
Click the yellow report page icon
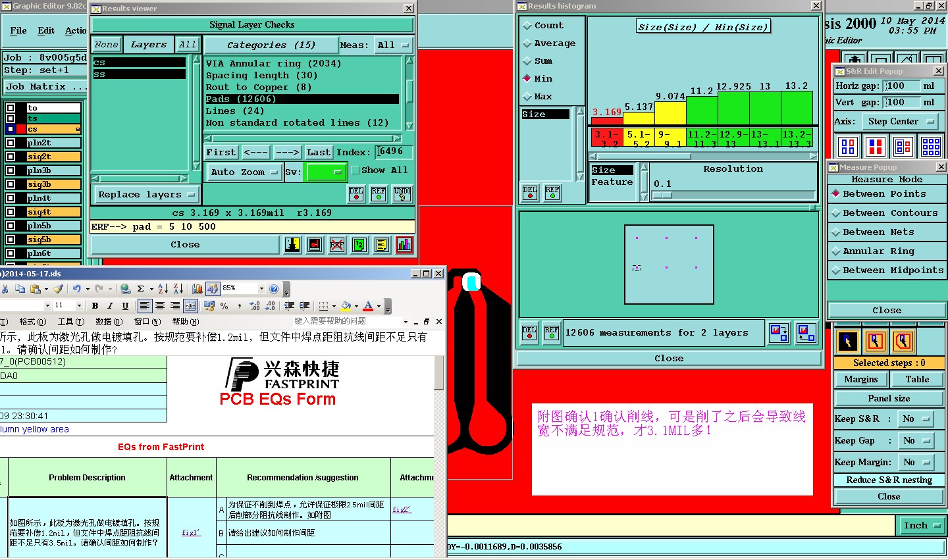[382, 245]
